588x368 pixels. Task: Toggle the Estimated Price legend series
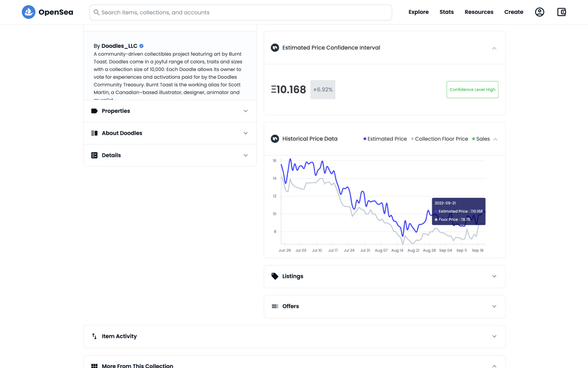click(x=385, y=138)
